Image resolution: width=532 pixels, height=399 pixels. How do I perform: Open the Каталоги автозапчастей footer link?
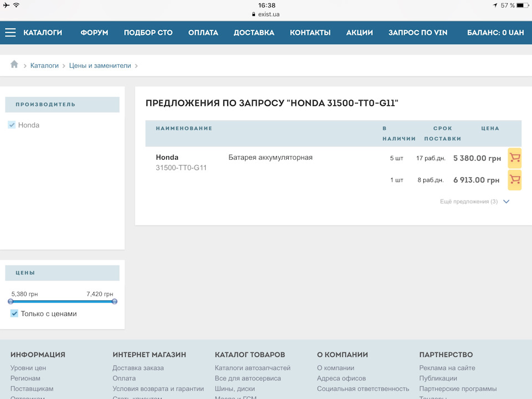[253, 368]
